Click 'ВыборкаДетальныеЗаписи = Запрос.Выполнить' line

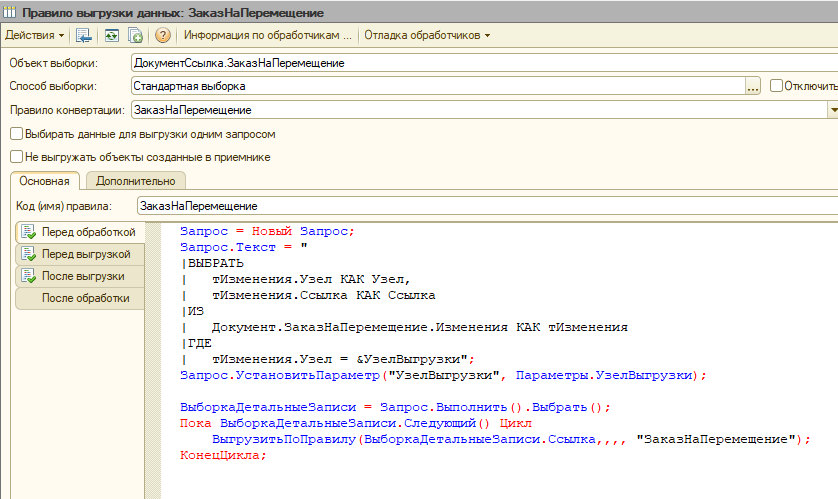[x=395, y=408]
